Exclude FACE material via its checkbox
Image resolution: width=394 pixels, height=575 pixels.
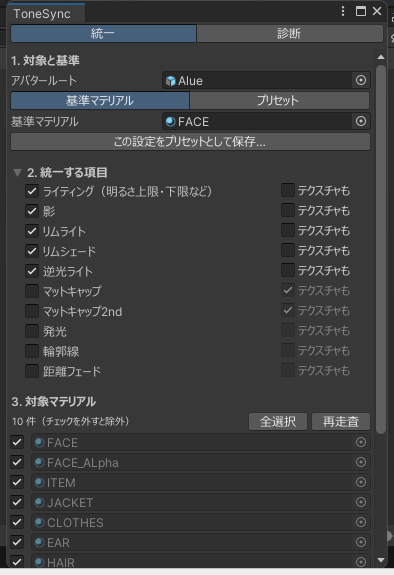pos(17,442)
